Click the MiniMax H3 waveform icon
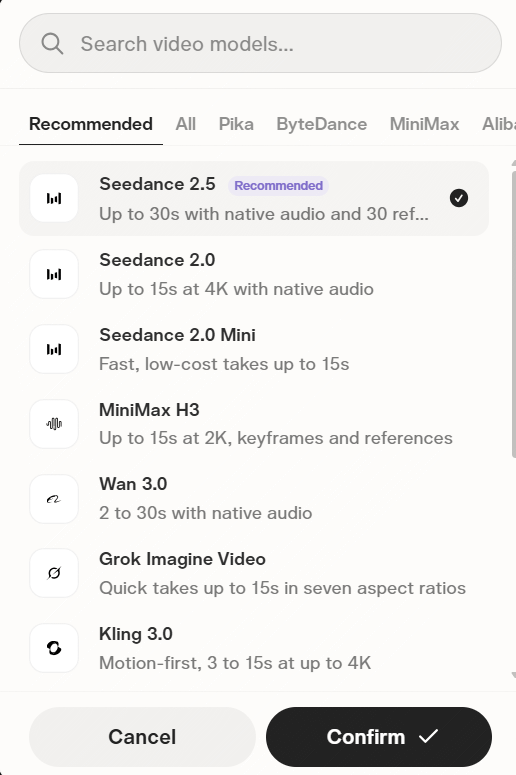Viewport: 516px width, 775px height. coord(54,424)
